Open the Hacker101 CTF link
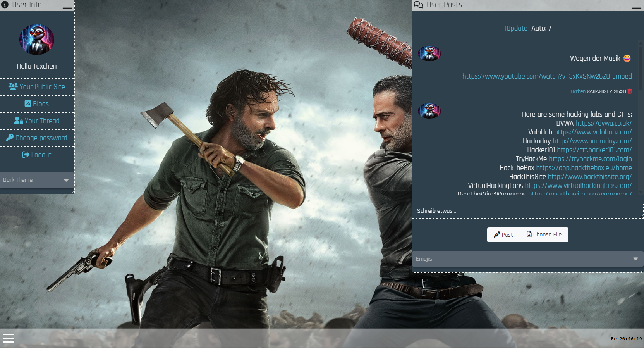This screenshot has width=644, height=348. click(594, 150)
